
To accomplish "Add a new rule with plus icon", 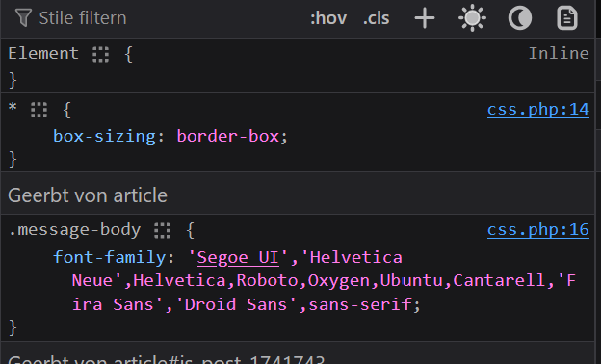I will click(x=425, y=18).
